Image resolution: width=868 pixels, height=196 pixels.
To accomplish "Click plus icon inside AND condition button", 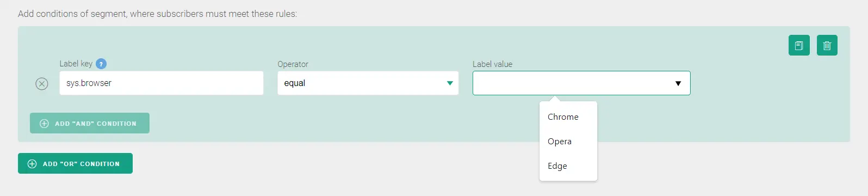I will coord(44,124).
